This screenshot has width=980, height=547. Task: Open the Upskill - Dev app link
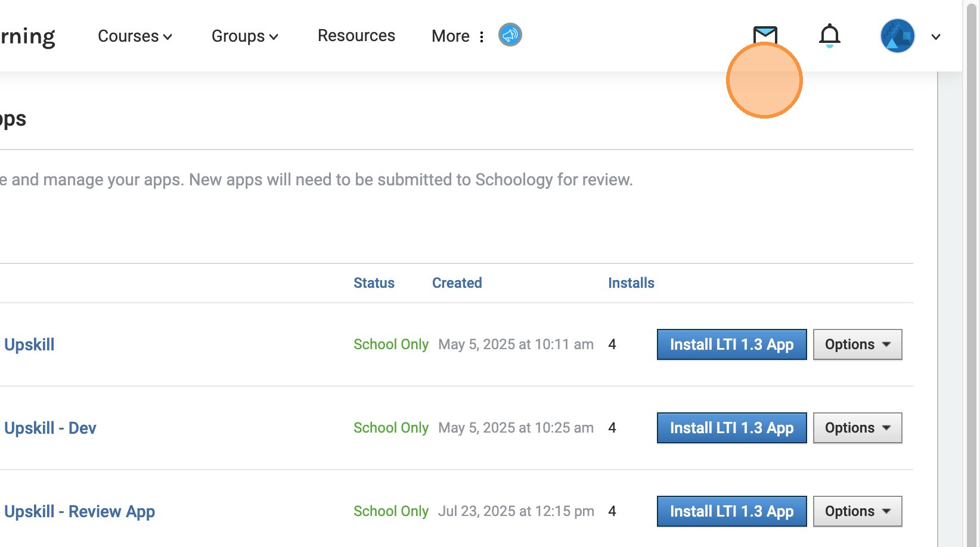tap(50, 428)
